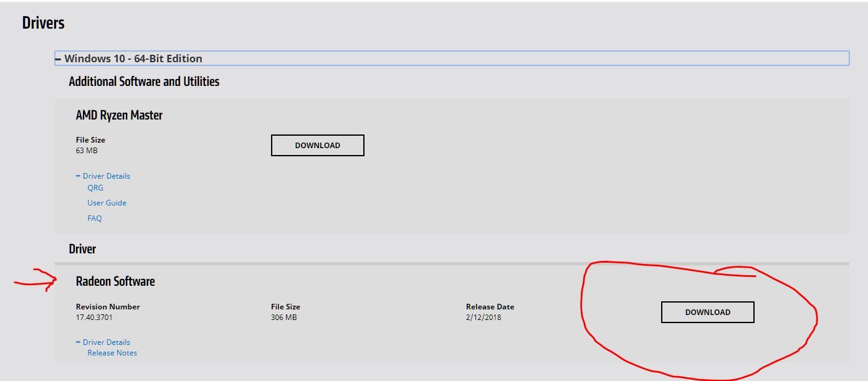Screen dimensions: 868x381
Task: Collapse Driver Details under Radeon Software
Action: click(103, 342)
